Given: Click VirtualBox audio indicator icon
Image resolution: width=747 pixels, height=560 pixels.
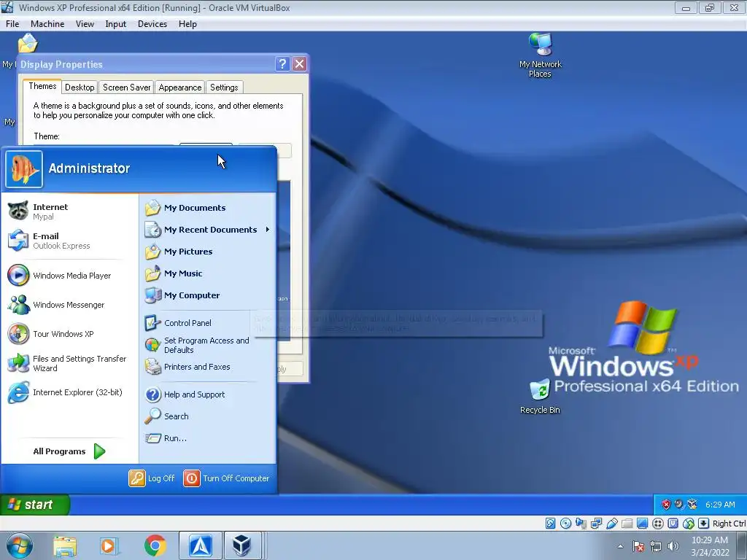Looking at the screenshot, I should pyautogui.click(x=581, y=524).
